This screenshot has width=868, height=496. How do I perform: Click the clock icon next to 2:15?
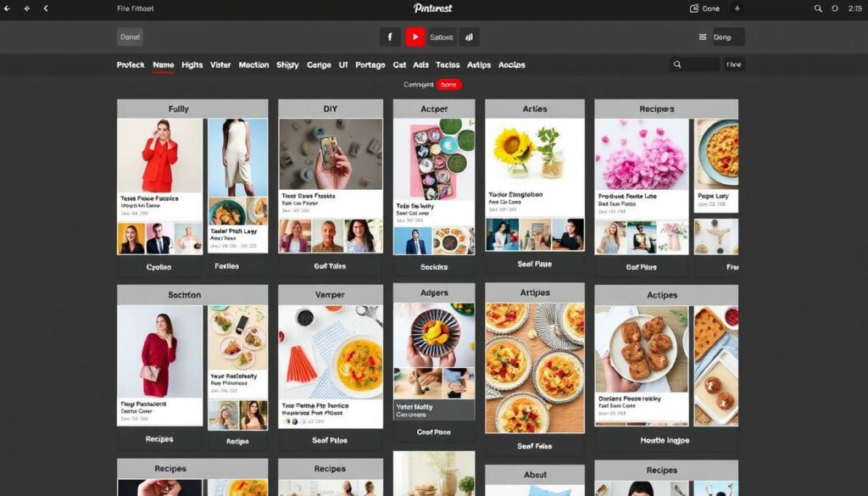click(x=836, y=8)
